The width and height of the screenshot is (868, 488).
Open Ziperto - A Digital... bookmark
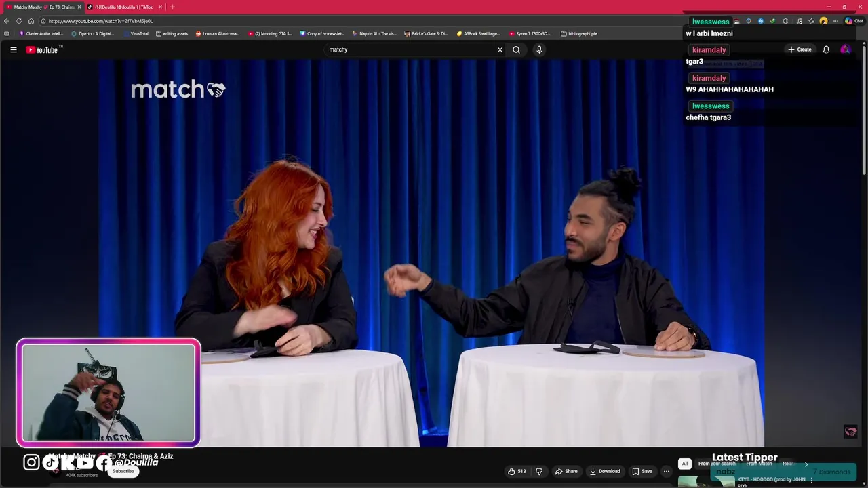coord(93,33)
